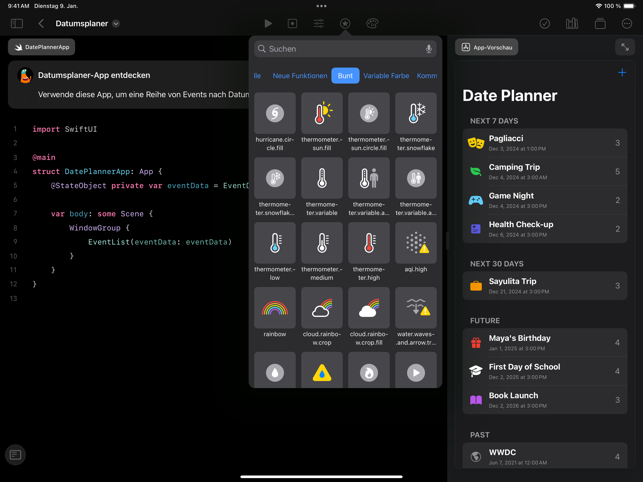
Task: Open the color palette icon
Action: click(372, 23)
